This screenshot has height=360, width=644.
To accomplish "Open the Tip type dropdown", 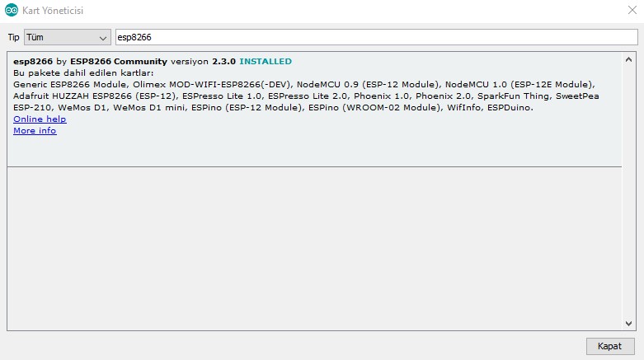I will tap(68, 37).
